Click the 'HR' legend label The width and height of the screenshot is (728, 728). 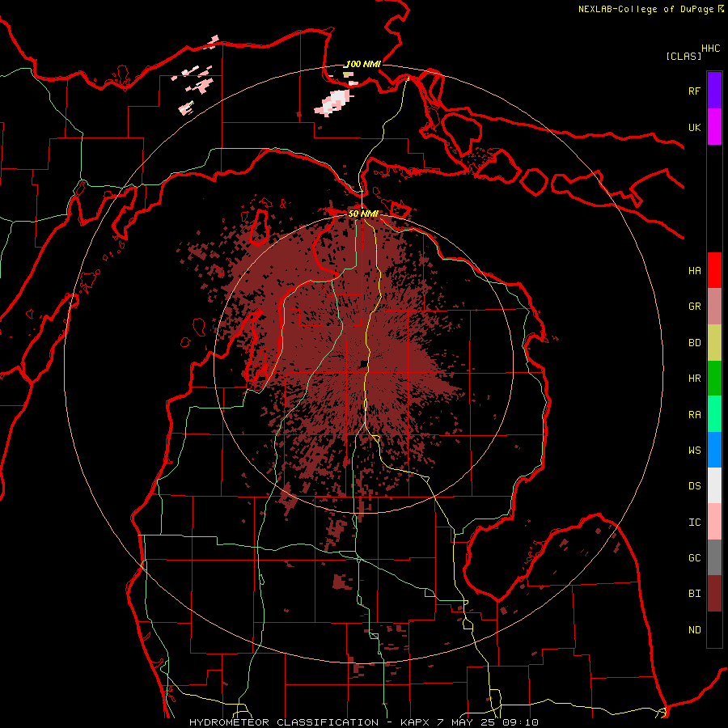point(694,379)
